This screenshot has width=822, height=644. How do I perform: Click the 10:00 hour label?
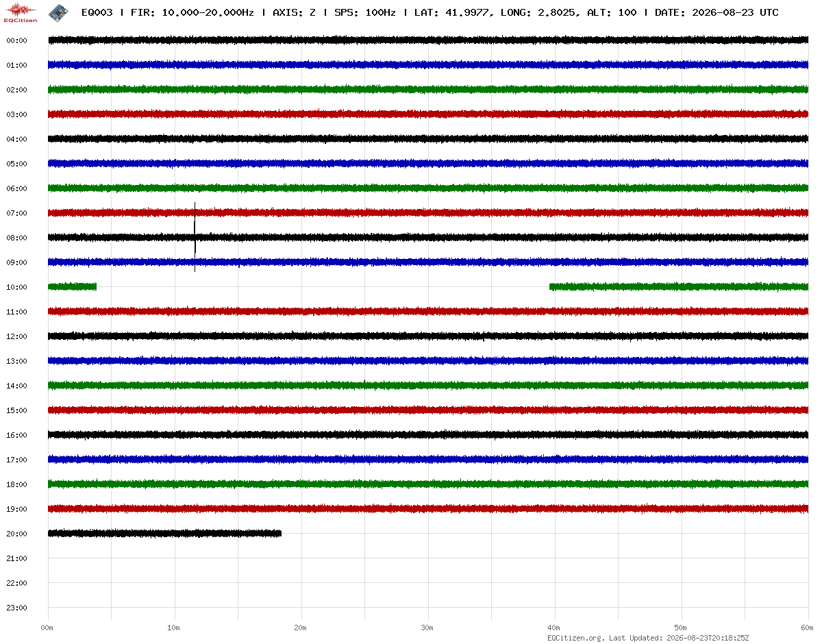coord(16,287)
